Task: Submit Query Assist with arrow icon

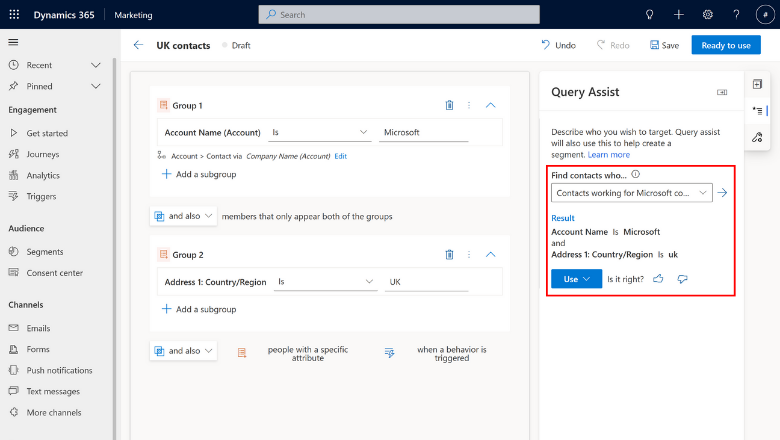Action: (722, 192)
